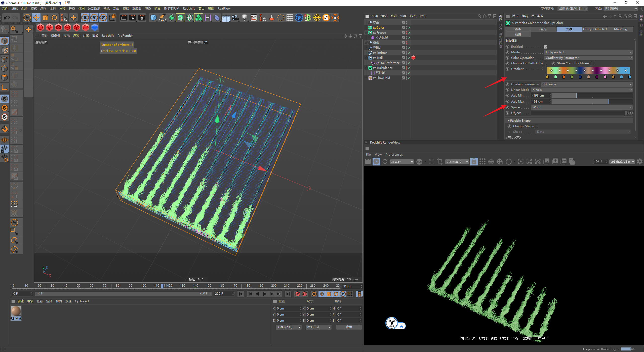644x352 pixels.
Task: Open the Gradient Parameter dropdown
Action: pyautogui.click(x=586, y=84)
